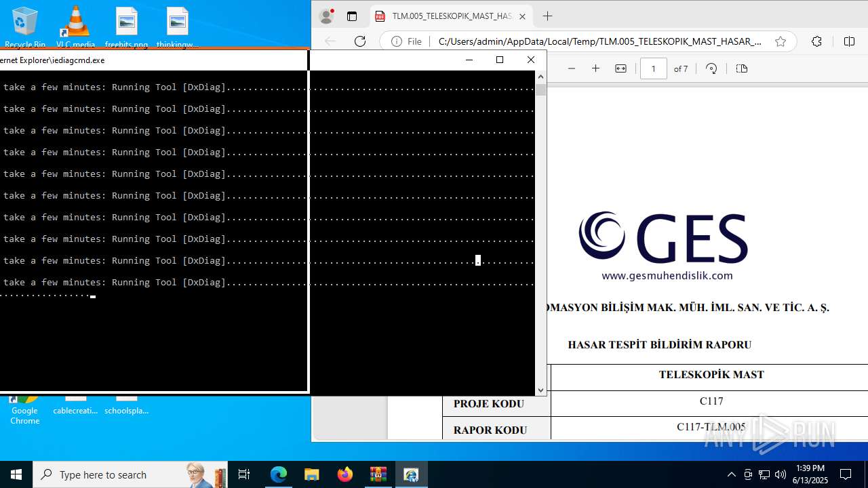Open Microsoft Edge from taskbar
The height and width of the screenshot is (488, 868).
click(x=279, y=474)
